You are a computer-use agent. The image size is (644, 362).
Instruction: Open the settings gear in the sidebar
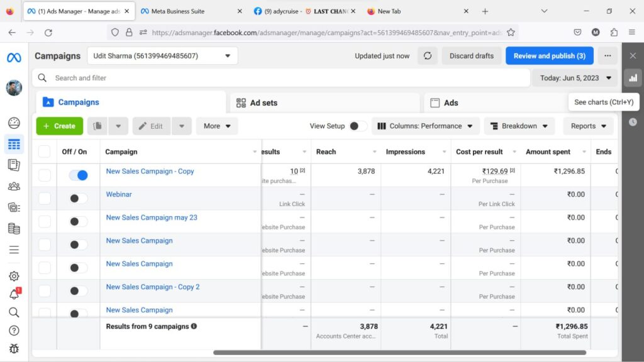pyautogui.click(x=14, y=276)
